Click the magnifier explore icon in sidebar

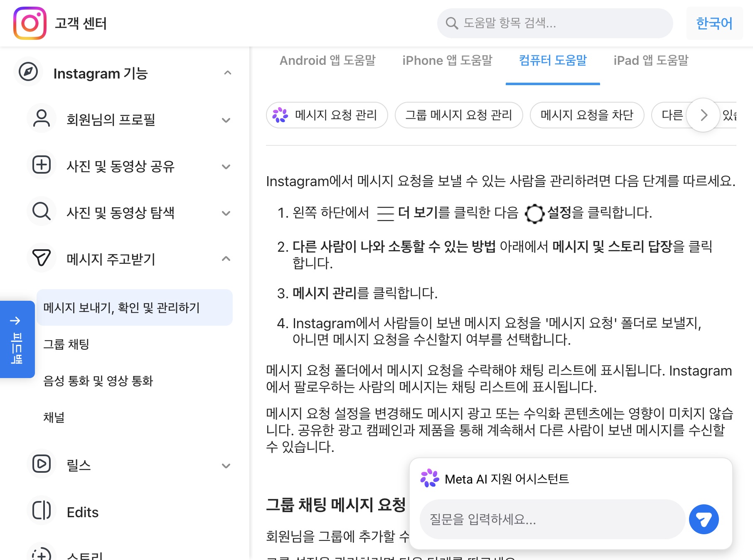click(42, 211)
